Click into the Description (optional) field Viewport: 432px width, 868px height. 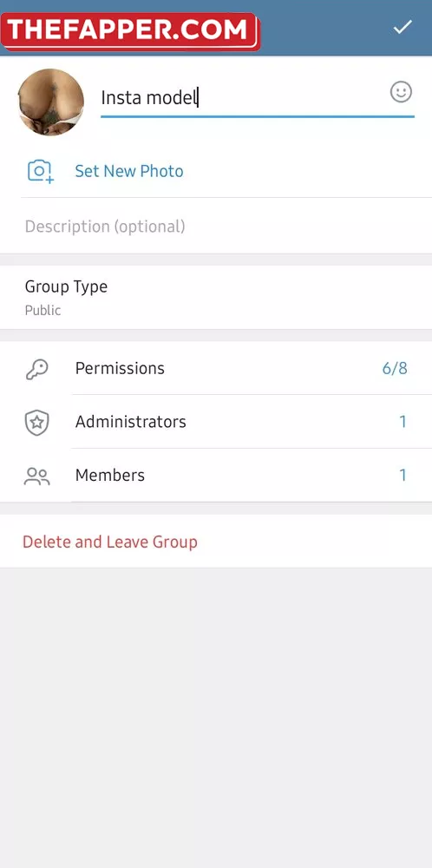(x=216, y=227)
